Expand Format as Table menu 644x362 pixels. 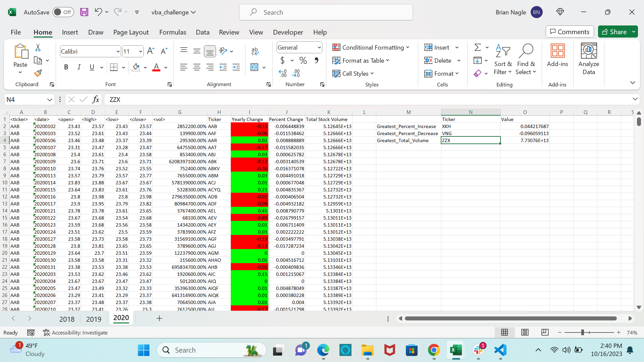[361, 60]
